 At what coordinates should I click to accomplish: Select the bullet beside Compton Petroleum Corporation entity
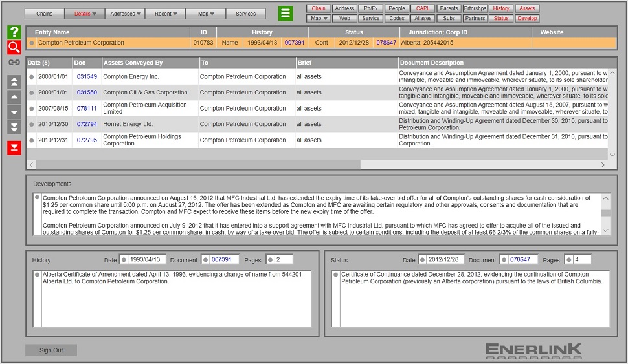[32, 43]
